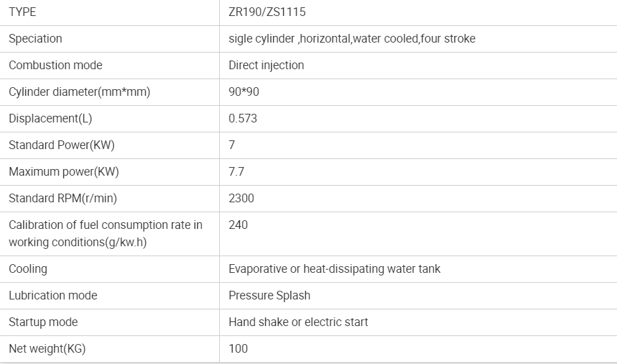The height and width of the screenshot is (364, 617).
Task: Click the Standard Power(KW) label
Action: (x=62, y=145)
